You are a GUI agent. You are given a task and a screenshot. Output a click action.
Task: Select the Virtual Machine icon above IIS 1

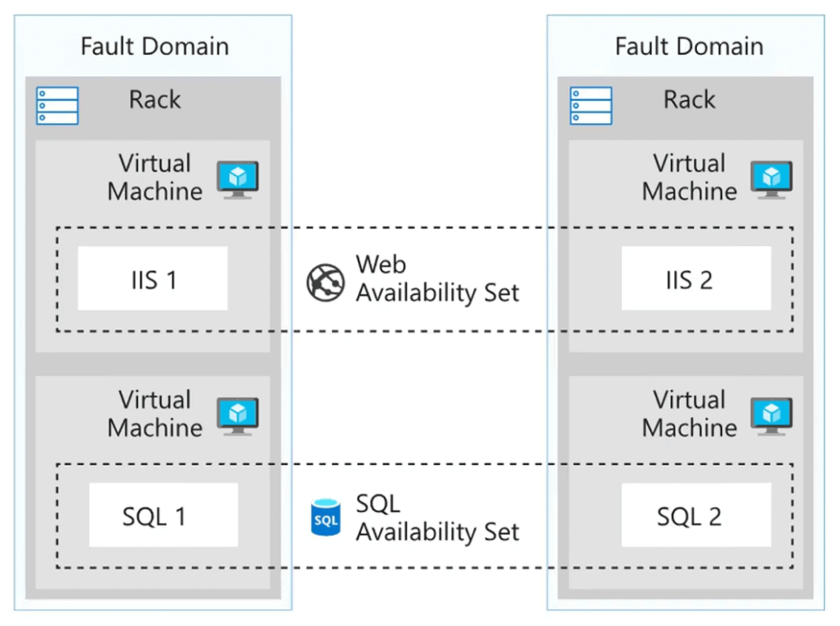click(x=238, y=178)
